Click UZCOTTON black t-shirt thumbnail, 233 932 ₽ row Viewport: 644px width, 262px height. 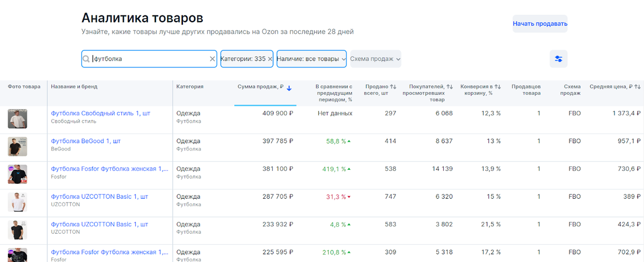coord(17,230)
